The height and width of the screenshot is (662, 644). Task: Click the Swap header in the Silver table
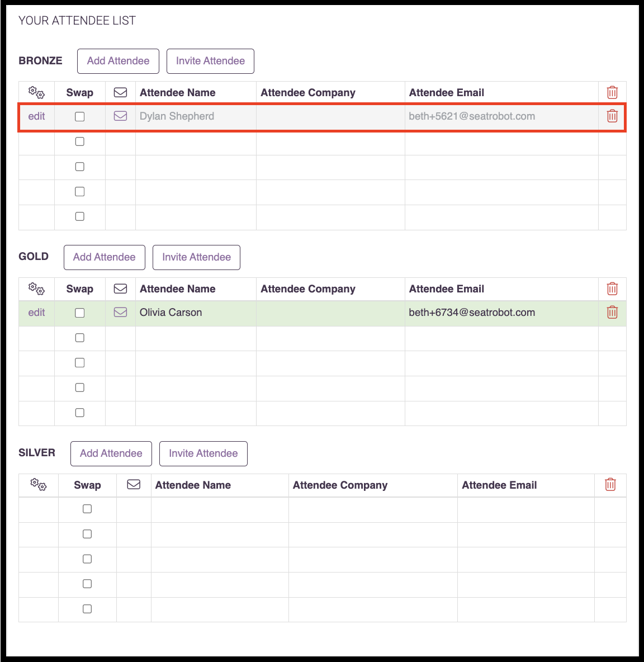pyautogui.click(x=87, y=485)
